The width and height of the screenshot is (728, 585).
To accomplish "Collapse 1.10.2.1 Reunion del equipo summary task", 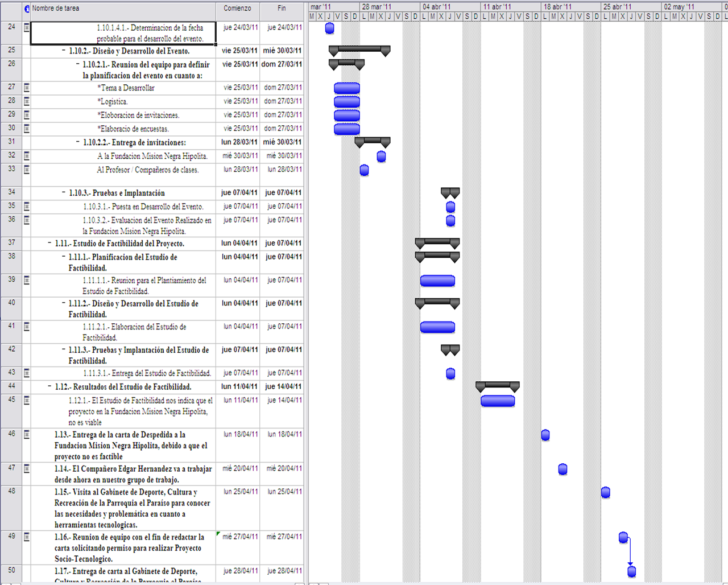I will 77,65.
